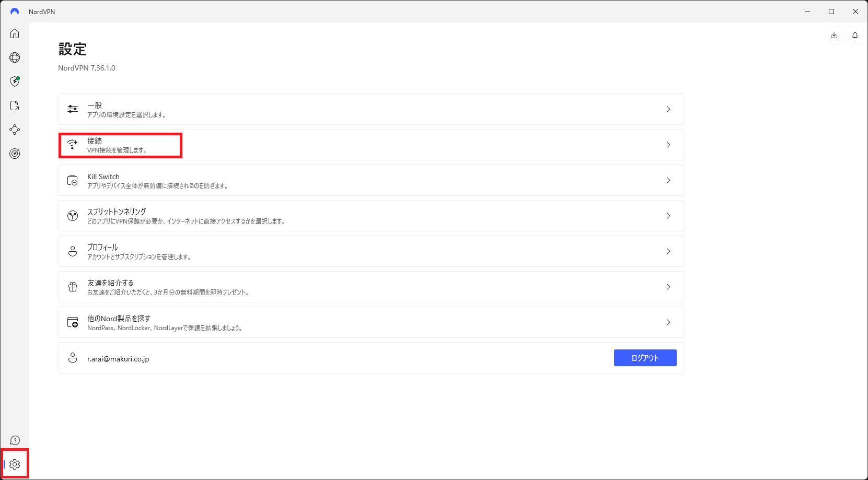868x480 pixels.
Task: Open the help question mark icon
Action: coord(15,440)
